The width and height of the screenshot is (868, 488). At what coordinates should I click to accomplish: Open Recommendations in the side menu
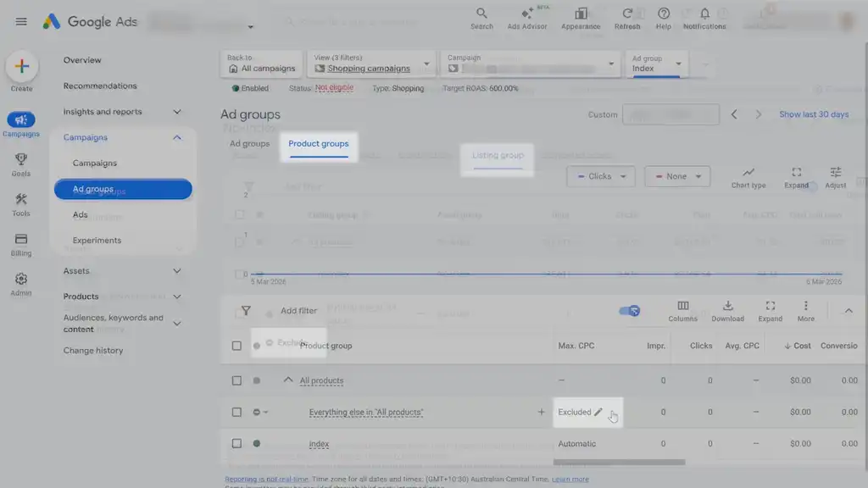(x=100, y=86)
